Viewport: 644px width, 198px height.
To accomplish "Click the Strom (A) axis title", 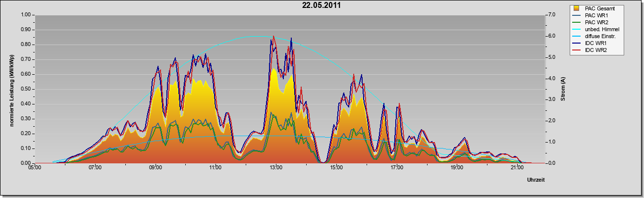I will click(x=563, y=89).
